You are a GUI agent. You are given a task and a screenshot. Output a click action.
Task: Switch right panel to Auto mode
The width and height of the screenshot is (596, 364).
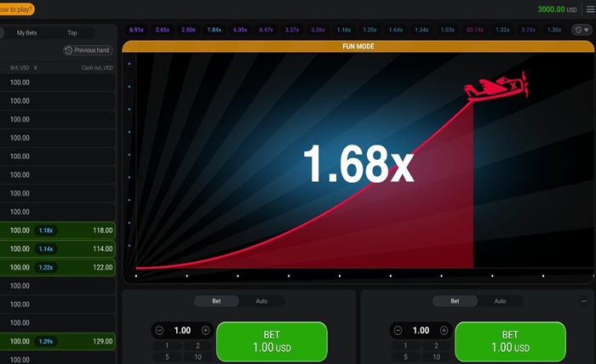pyautogui.click(x=500, y=301)
